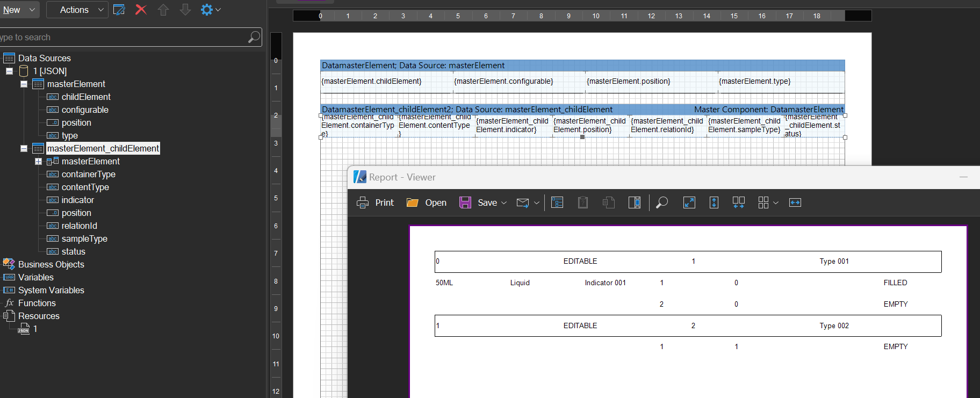Move selected item down with arrow icon

[185, 10]
